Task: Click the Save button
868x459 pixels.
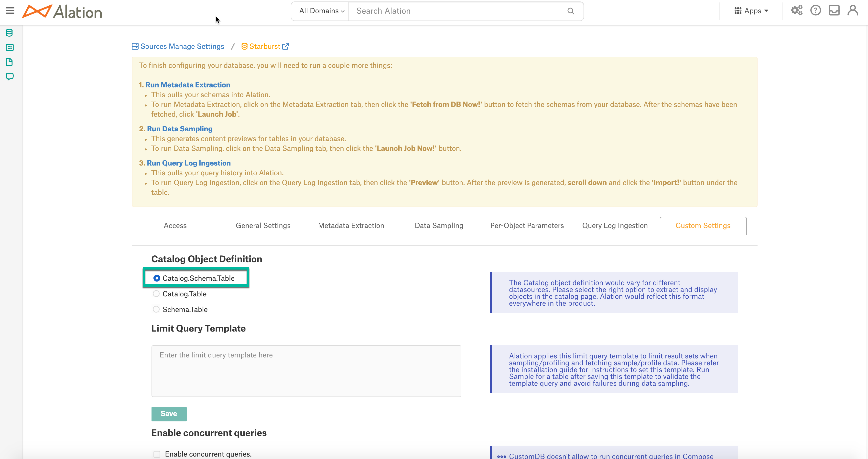Action: (x=169, y=414)
